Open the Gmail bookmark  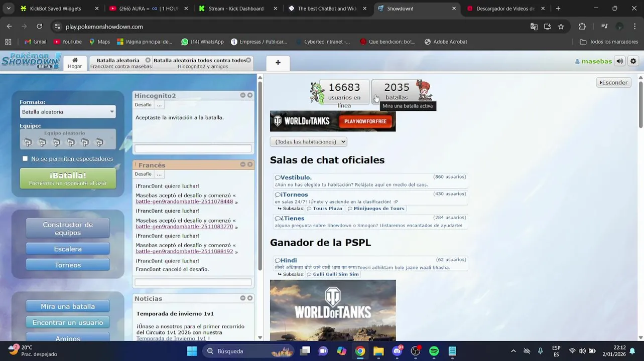click(35, 42)
